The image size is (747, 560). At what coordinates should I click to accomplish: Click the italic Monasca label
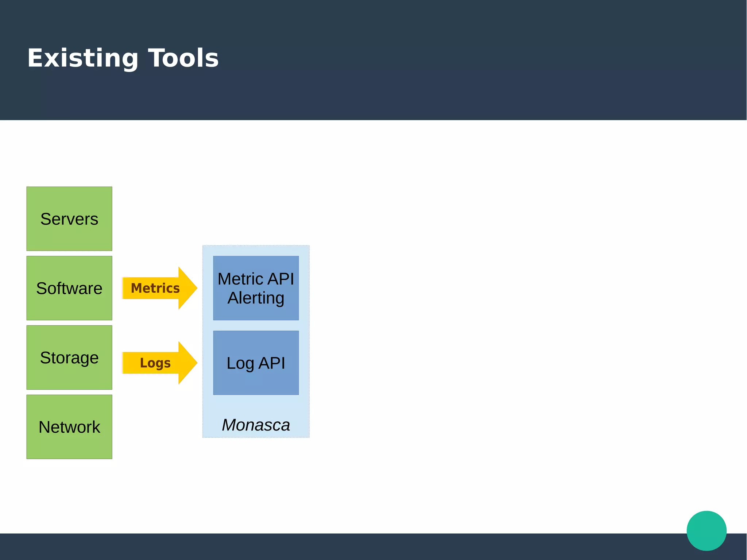click(256, 425)
